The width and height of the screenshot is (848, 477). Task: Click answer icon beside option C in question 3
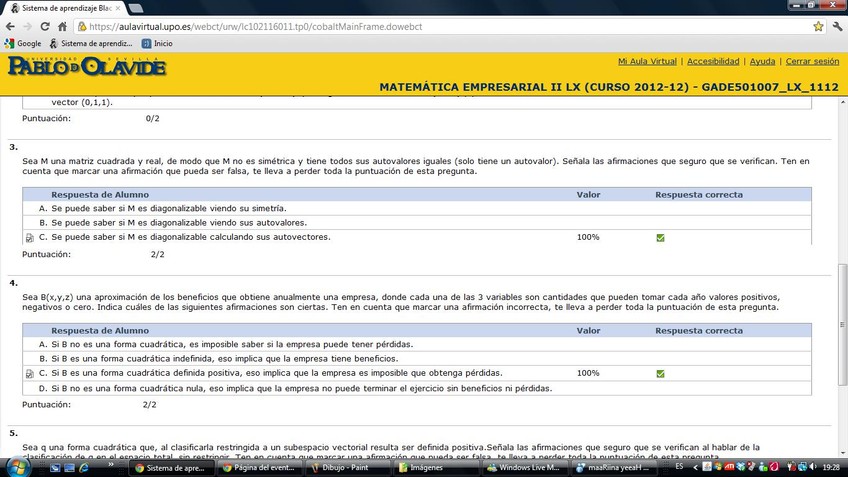tap(30, 238)
